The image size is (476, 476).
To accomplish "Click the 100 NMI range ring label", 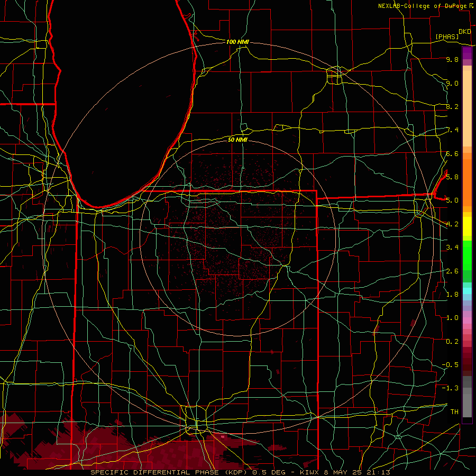I will click(x=237, y=42).
